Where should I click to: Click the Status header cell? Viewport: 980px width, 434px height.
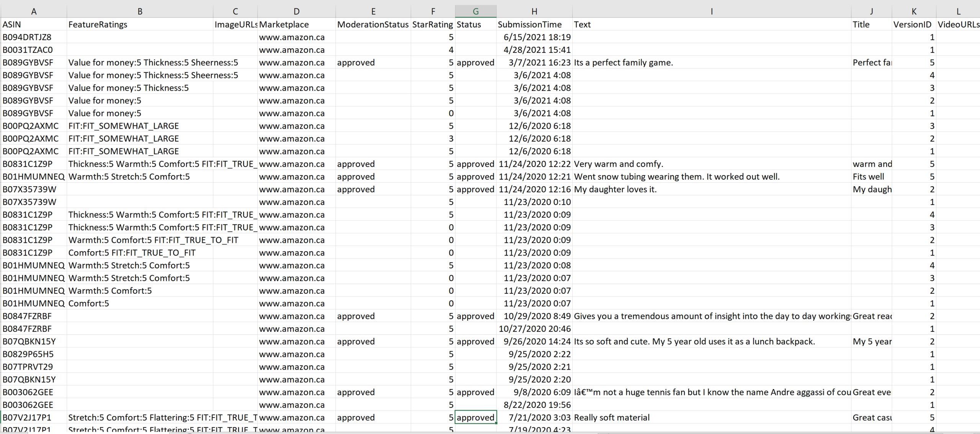point(476,25)
